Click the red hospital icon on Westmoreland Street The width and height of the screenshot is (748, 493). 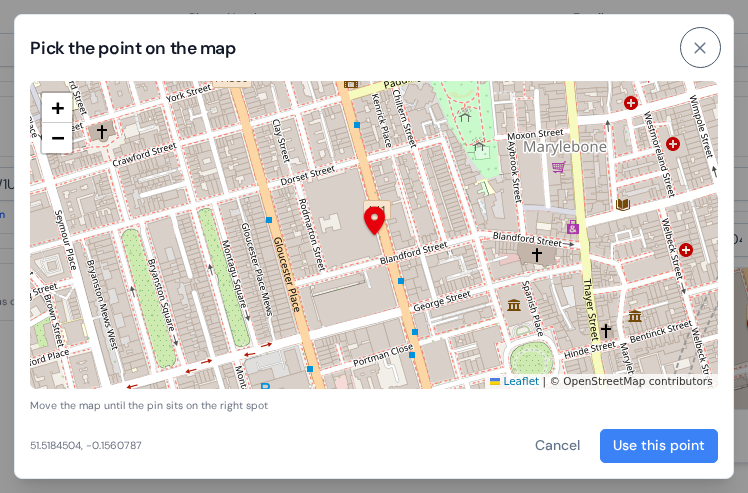673,144
